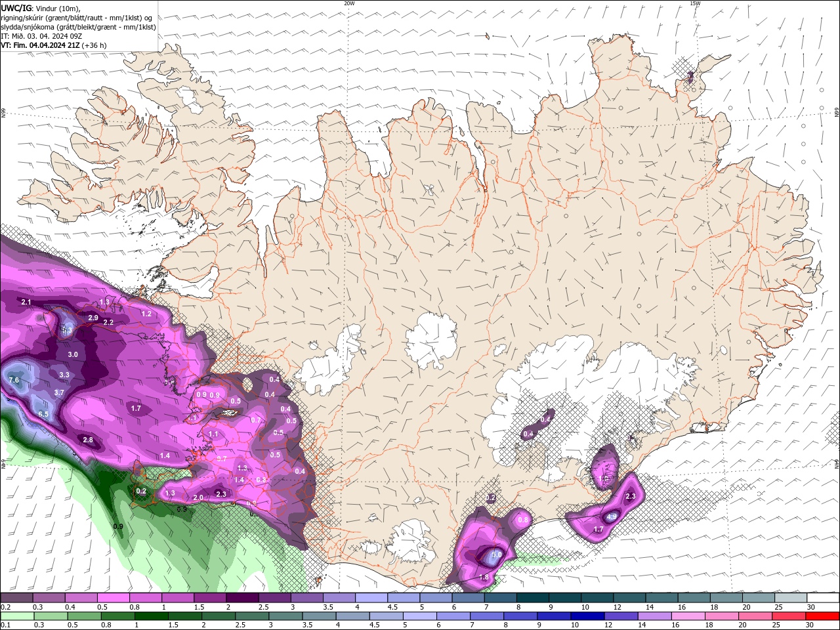Click the 2.0 precipitation value near the southwest coast
The width and height of the screenshot is (840, 630).
tap(198, 498)
